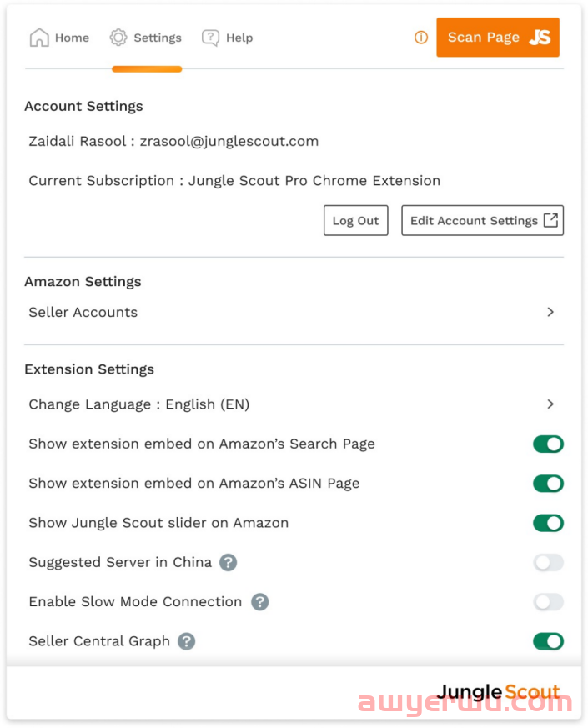Image resolution: width=588 pixels, height=728 pixels.
Task: Switch off Seller Central Graph toggle
Action: click(x=548, y=641)
